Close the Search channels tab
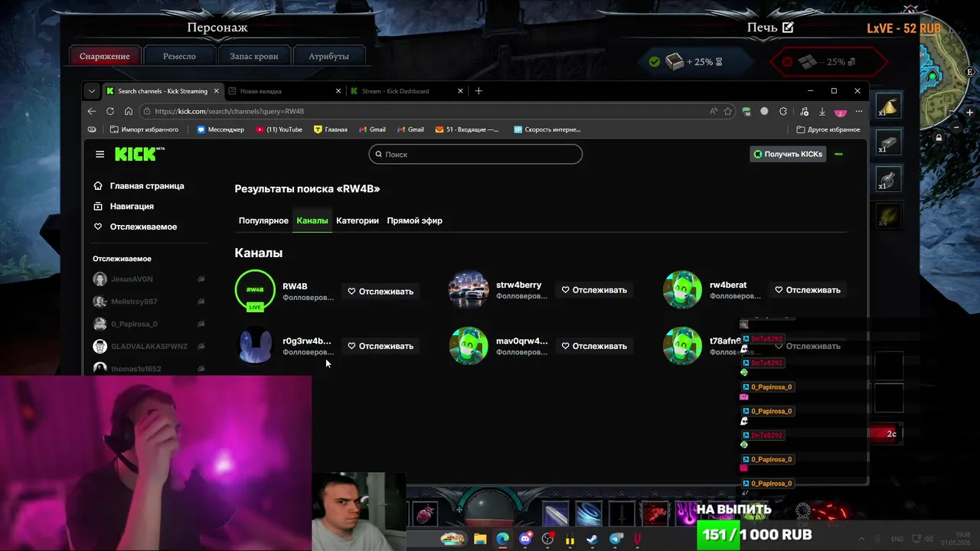Viewport: 980px width, 551px height. pyautogui.click(x=217, y=90)
